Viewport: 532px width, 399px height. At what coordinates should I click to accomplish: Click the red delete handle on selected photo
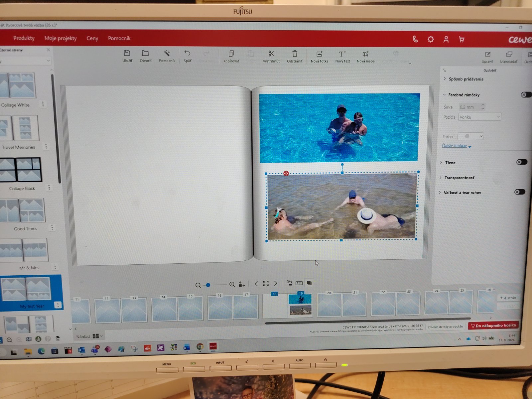[286, 173]
